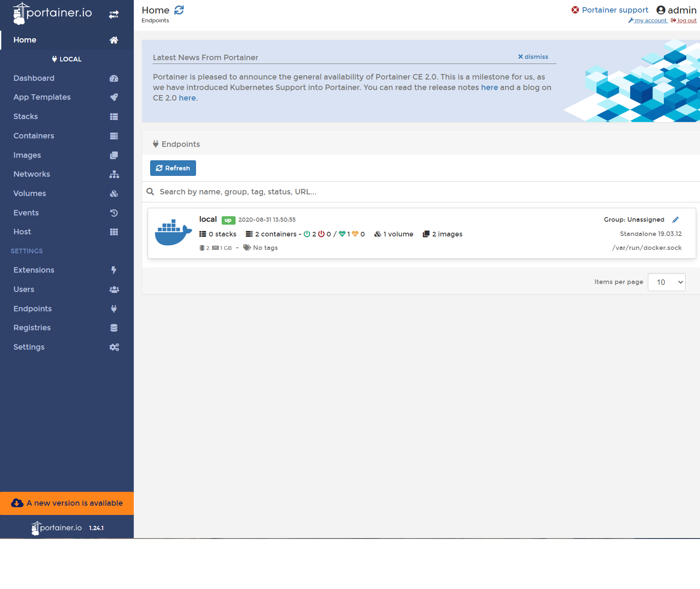Click the admin user avatar icon
Image resolution: width=700 pixels, height=589 pixels.
click(660, 10)
